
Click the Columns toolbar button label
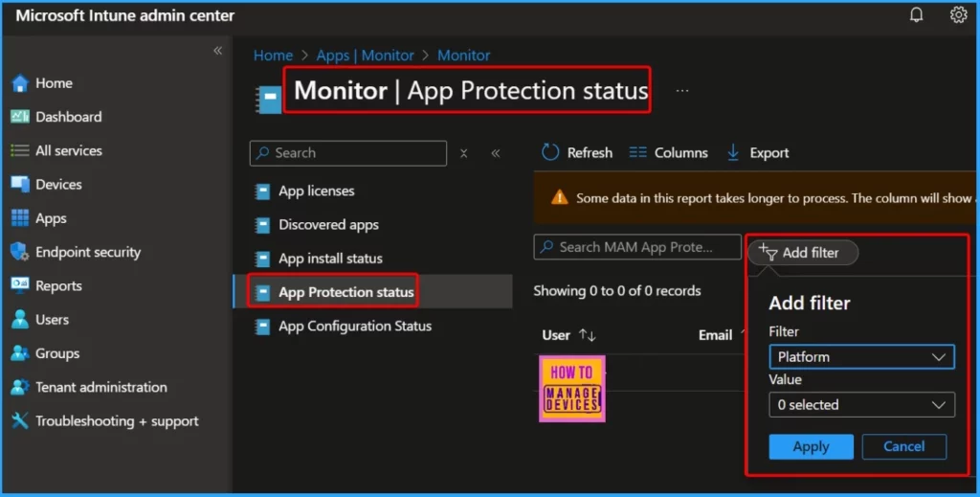681,152
